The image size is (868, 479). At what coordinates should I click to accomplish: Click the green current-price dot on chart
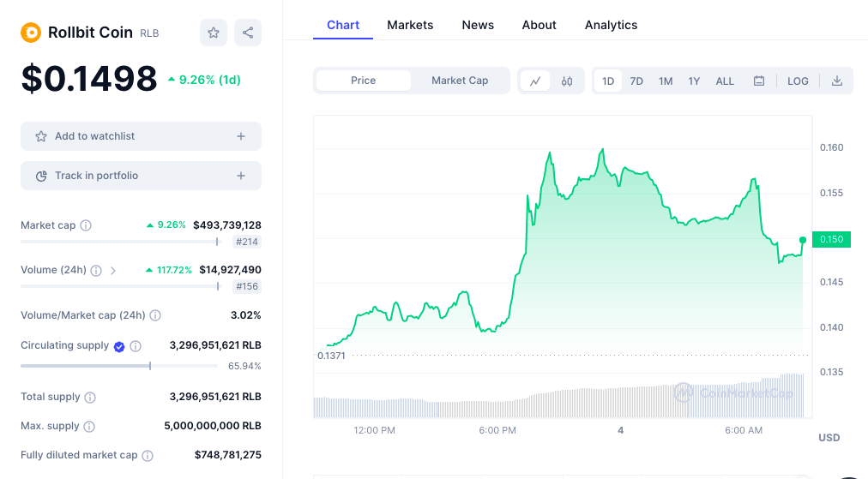(803, 240)
